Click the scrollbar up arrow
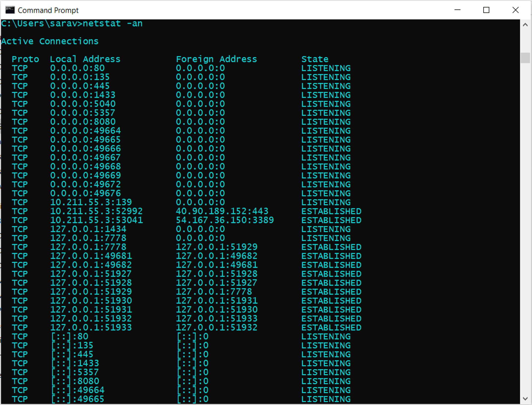 pyautogui.click(x=525, y=25)
